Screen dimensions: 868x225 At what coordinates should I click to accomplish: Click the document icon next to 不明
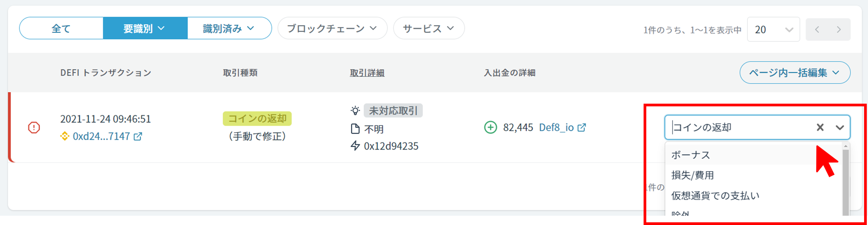coord(355,129)
